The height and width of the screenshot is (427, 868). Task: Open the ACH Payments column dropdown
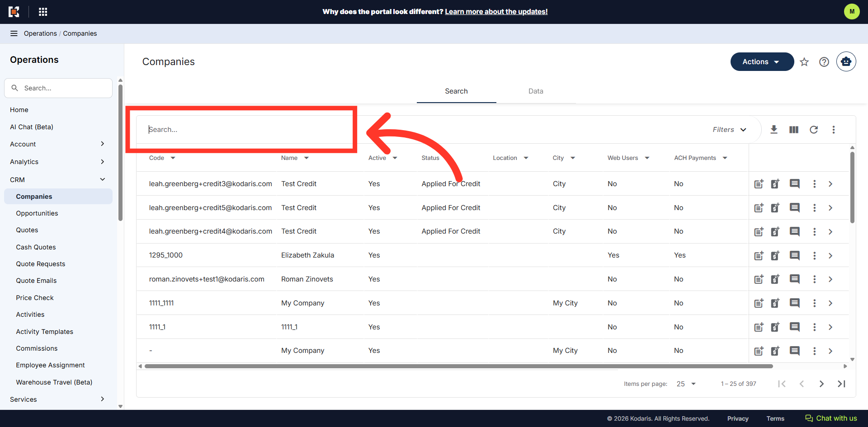pyautogui.click(x=725, y=158)
